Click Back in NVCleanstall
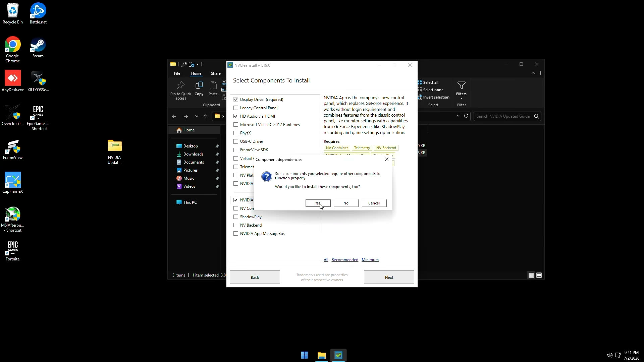The image size is (644, 362). pyautogui.click(x=255, y=277)
